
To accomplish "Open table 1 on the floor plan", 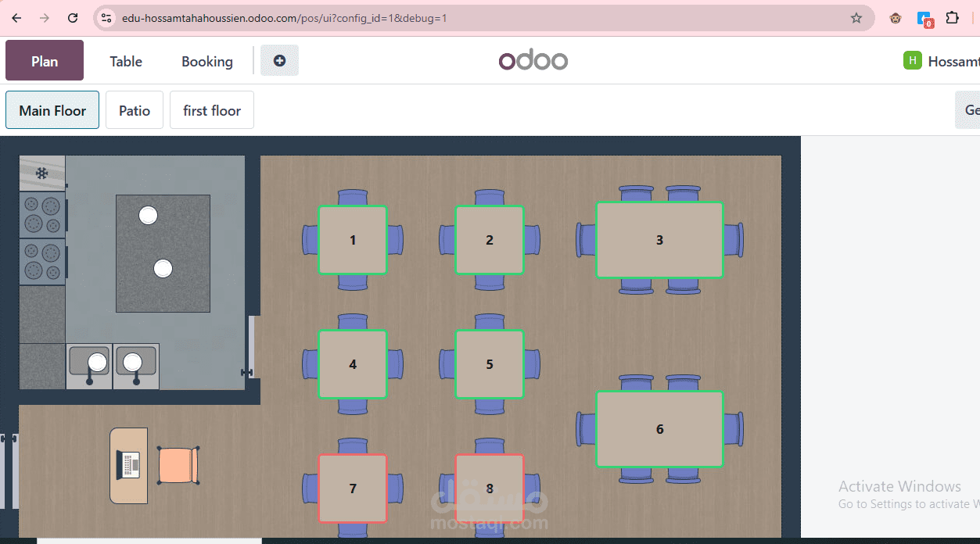I will click(x=353, y=240).
